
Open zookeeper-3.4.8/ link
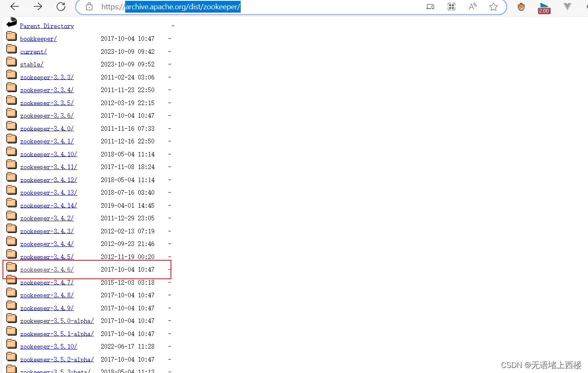click(x=47, y=295)
